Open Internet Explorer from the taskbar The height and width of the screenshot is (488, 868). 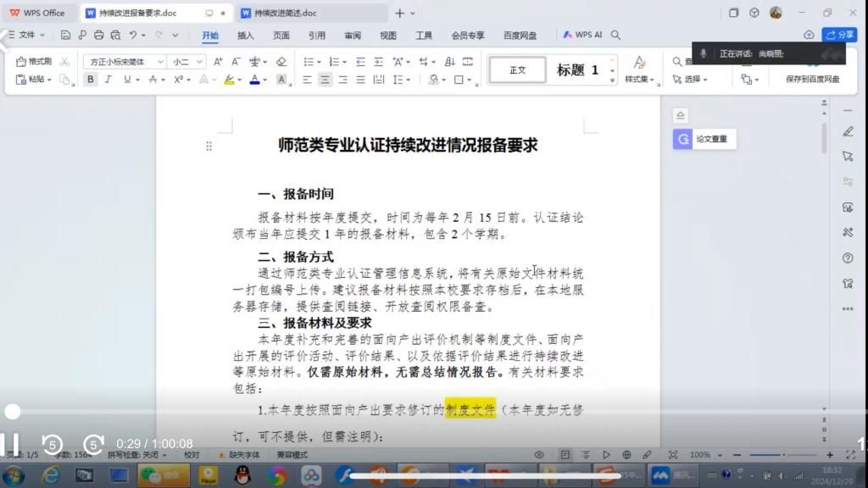(x=50, y=475)
